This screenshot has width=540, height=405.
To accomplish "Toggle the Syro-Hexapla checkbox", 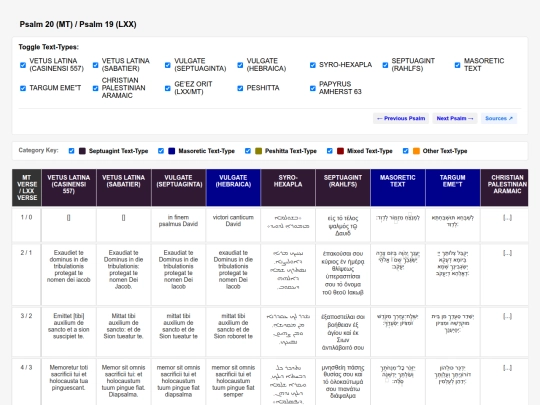I will point(313,65).
